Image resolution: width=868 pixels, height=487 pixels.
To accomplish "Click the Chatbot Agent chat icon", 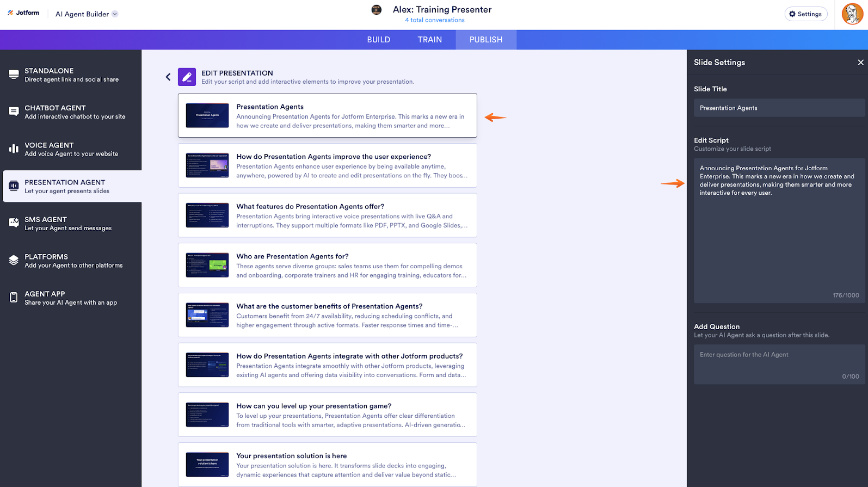I will [14, 112].
